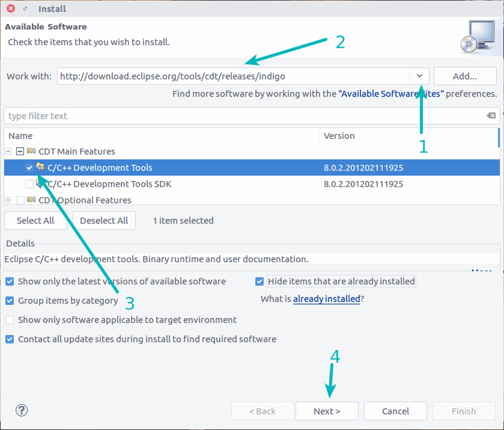Screen dimensions: 504x430
Task: Toggle Show only latest versions checkbox
Action: click(x=9, y=281)
